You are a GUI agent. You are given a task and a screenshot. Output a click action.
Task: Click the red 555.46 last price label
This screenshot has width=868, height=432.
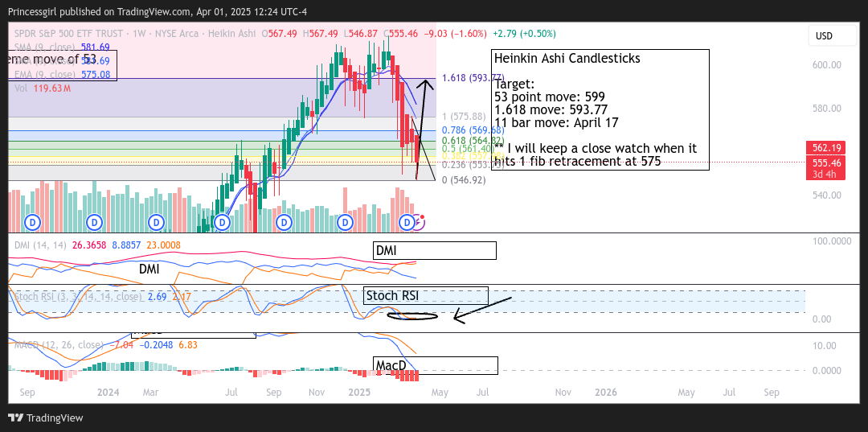[x=825, y=163]
